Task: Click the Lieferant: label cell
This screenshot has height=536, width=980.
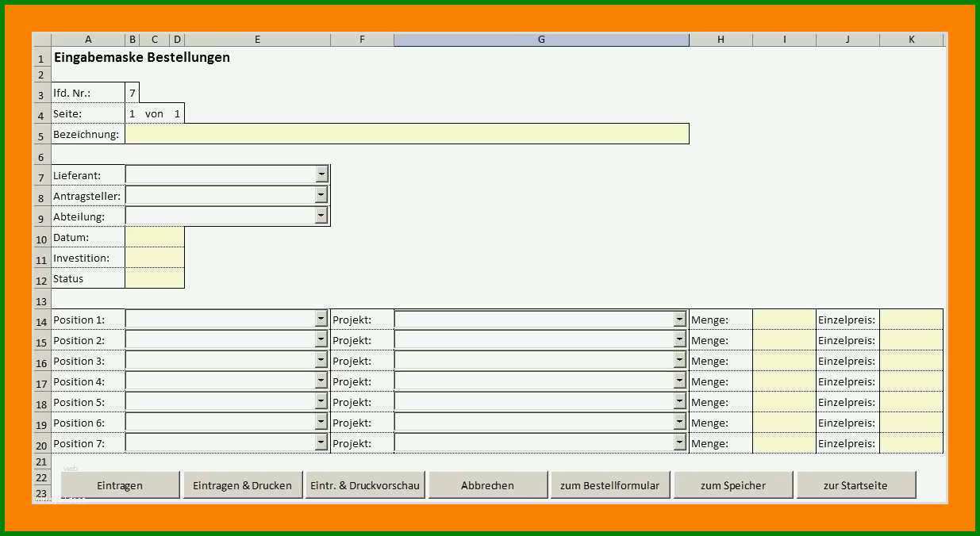Action: click(x=88, y=174)
